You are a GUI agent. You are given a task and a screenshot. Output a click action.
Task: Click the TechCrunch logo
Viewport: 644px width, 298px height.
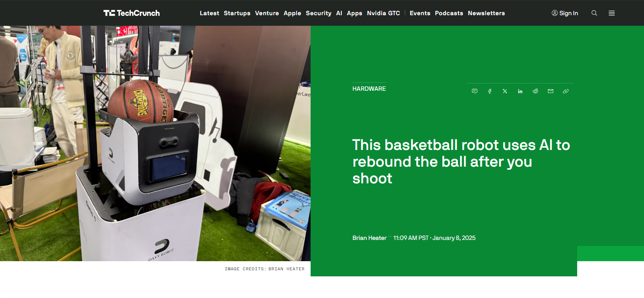(x=131, y=13)
